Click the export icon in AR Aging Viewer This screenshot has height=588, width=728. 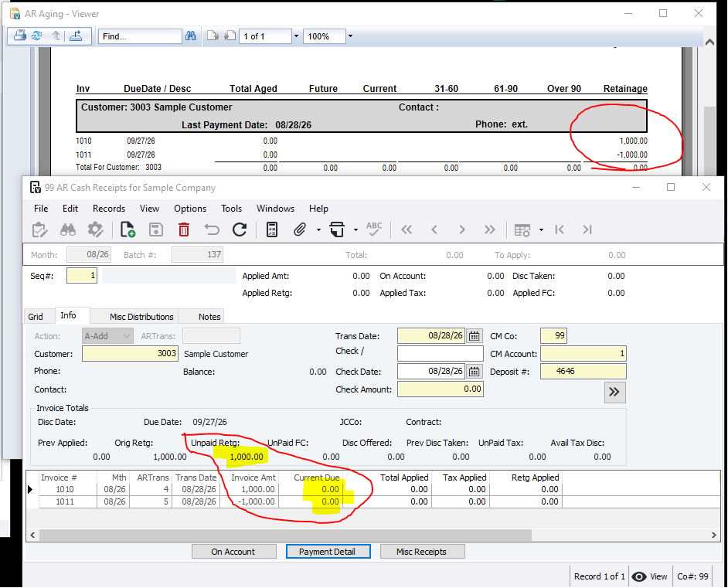[76, 36]
